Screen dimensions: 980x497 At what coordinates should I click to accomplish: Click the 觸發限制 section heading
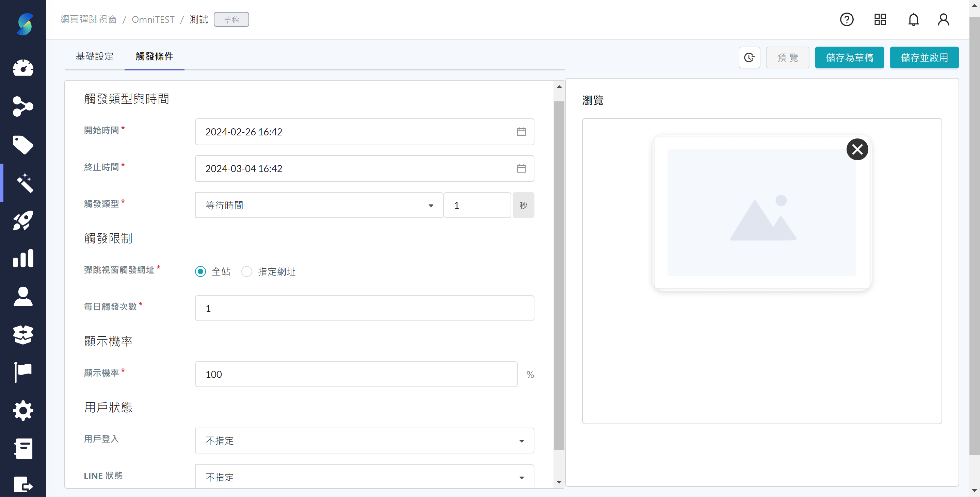[109, 238]
